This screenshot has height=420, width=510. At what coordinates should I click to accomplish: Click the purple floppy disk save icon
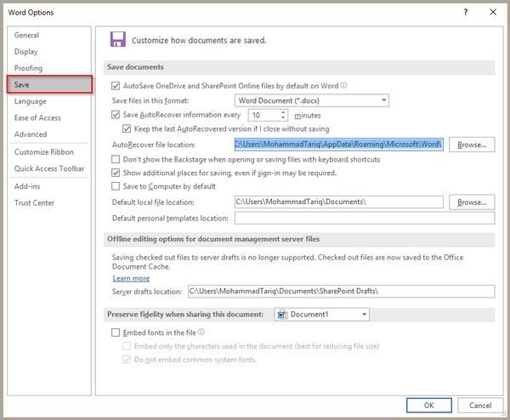click(118, 39)
